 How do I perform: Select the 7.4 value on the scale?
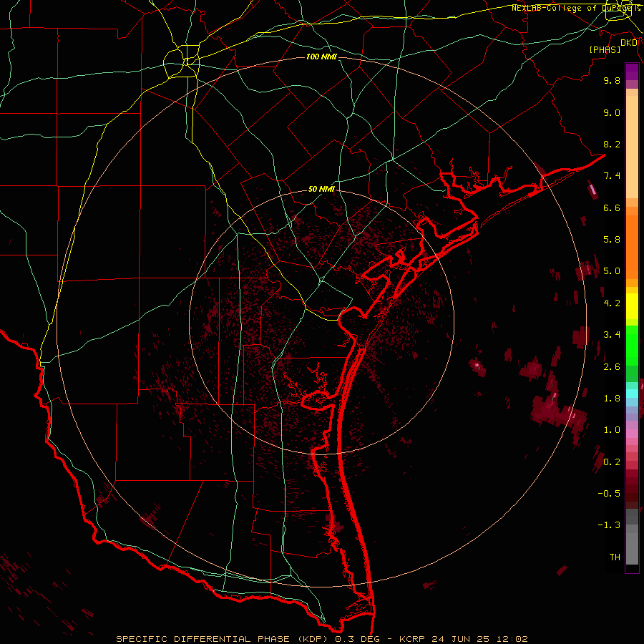tap(612, 176)
